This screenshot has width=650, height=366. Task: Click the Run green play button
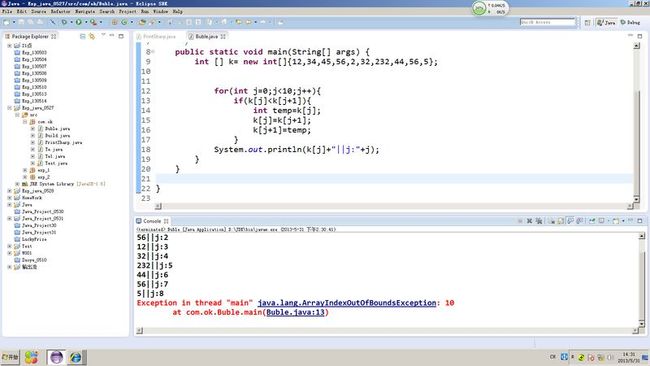pyautogui.click(x=79, y=22)
